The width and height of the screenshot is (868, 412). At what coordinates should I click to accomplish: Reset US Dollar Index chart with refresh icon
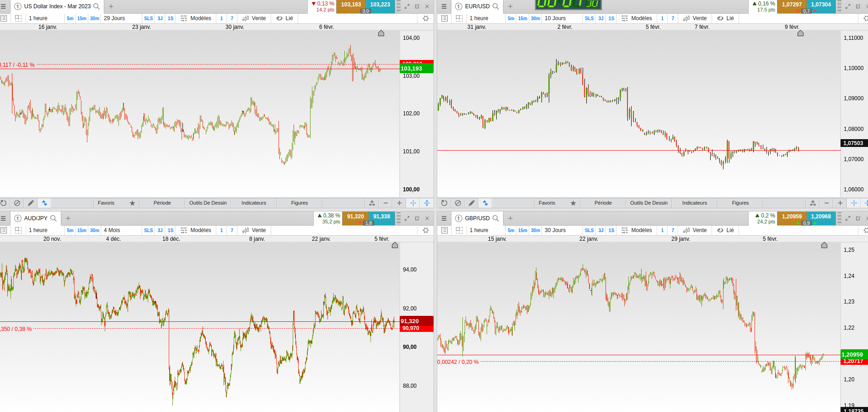pyautogui.click(x=3, y=203)
